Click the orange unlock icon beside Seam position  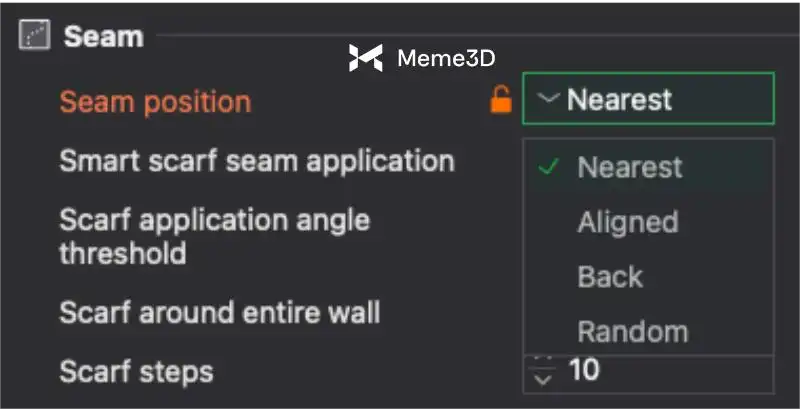[x=500, y=100]
